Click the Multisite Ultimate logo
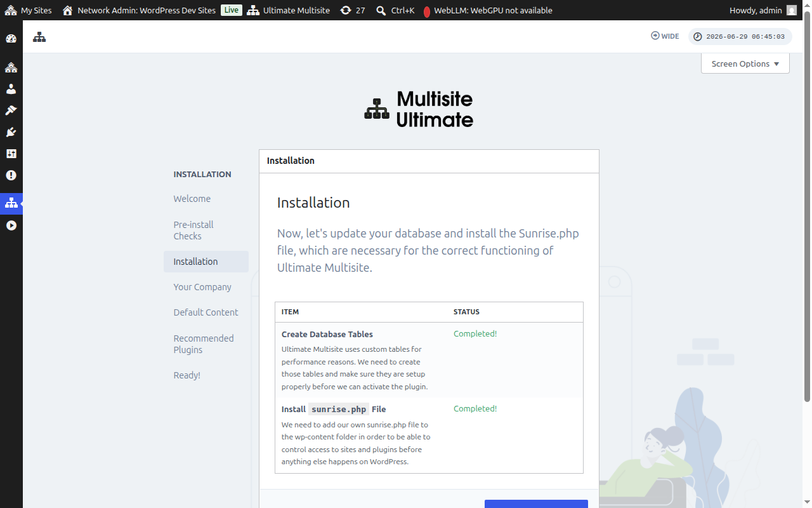Screen dimensions: 812x508 point(419,109)
